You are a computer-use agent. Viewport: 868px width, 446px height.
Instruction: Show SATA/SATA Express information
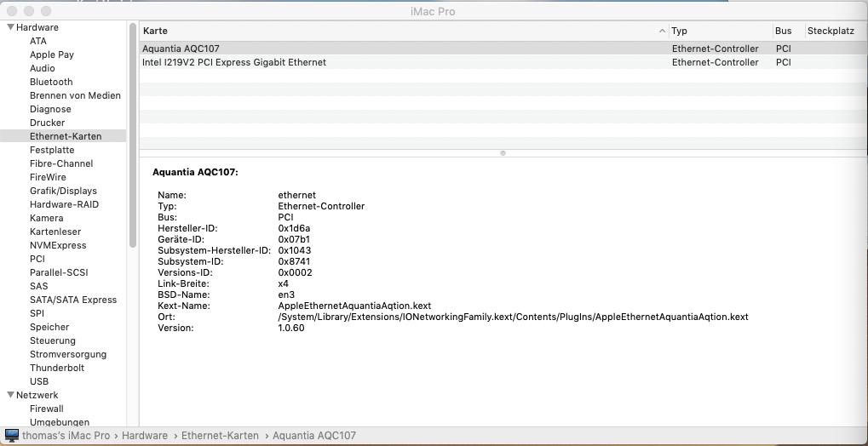[x=73, y=300]
